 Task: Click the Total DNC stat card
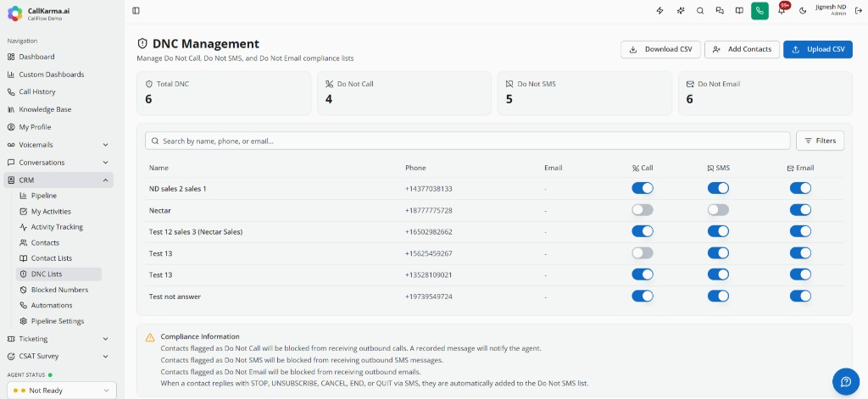pos(224,93)
